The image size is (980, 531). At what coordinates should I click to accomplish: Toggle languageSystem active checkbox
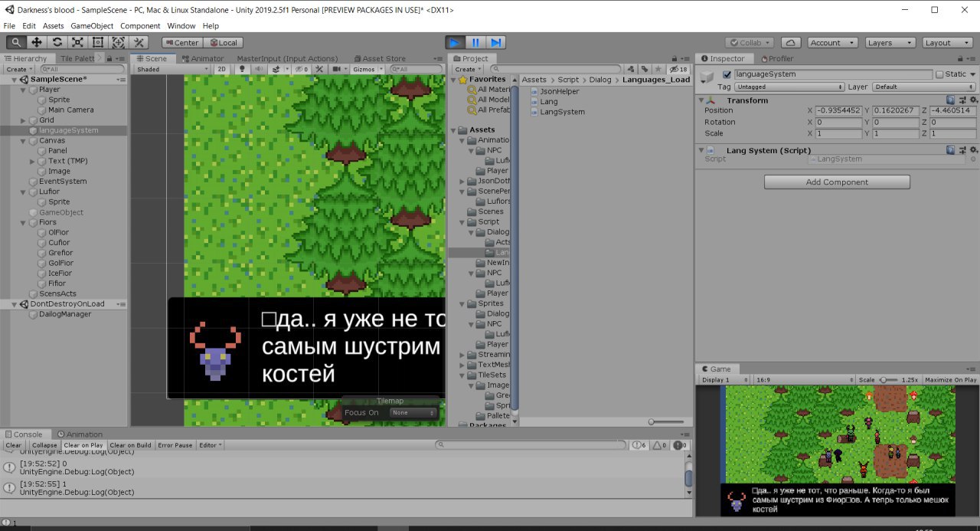click(x=727, y=74)
